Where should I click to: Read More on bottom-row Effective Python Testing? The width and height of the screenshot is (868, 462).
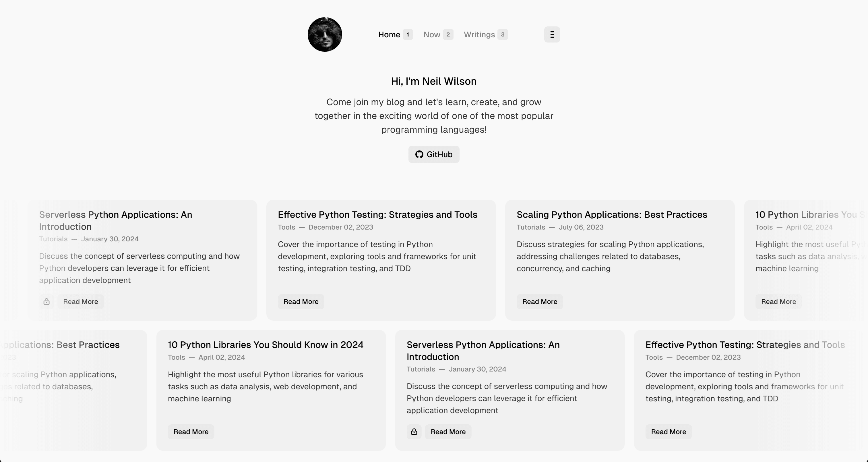coord(669,432)
